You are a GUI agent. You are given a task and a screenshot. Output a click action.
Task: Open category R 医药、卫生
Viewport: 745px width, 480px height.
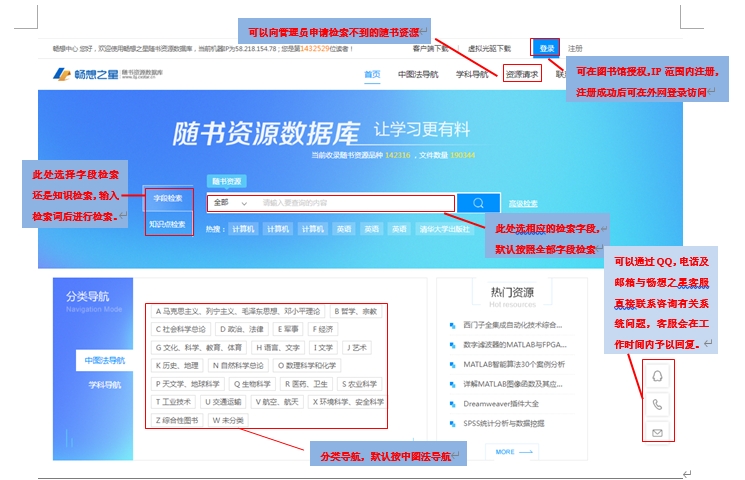click(x=306, y=384)
